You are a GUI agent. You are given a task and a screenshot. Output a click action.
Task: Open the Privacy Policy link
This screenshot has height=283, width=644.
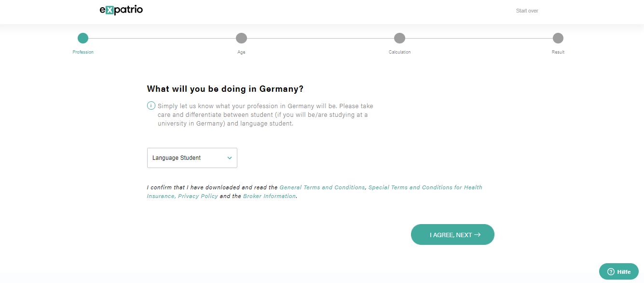[198, 196]
